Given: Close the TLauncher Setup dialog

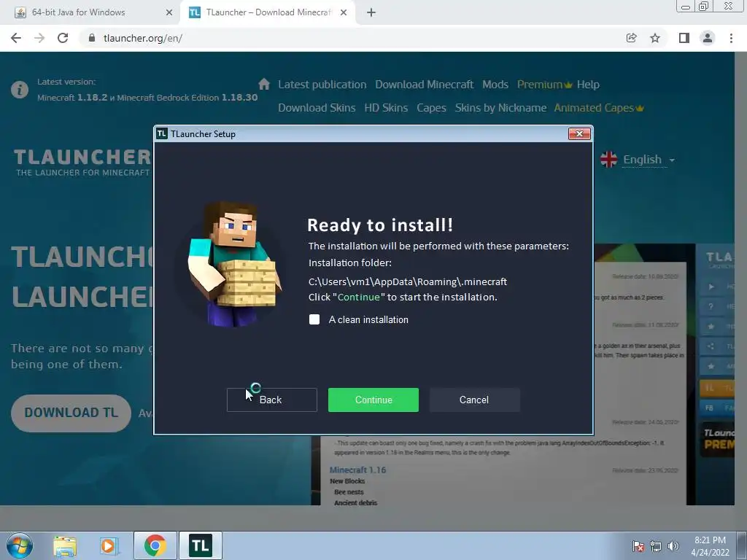Looking at the screenshot, I should tap(579, 134).
